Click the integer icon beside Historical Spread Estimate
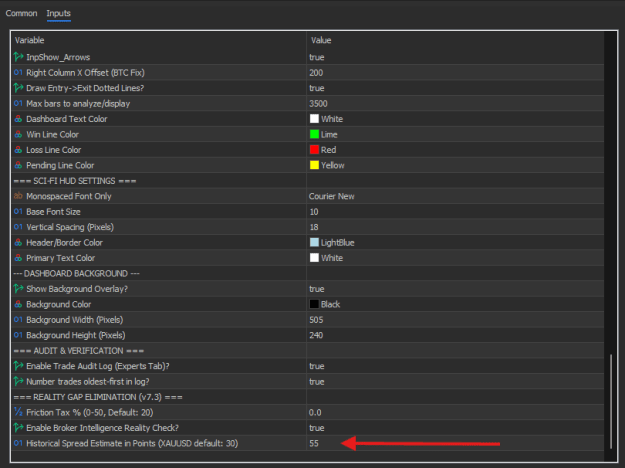This screenshot has width=625, height=468. click(x=18, y=443)
